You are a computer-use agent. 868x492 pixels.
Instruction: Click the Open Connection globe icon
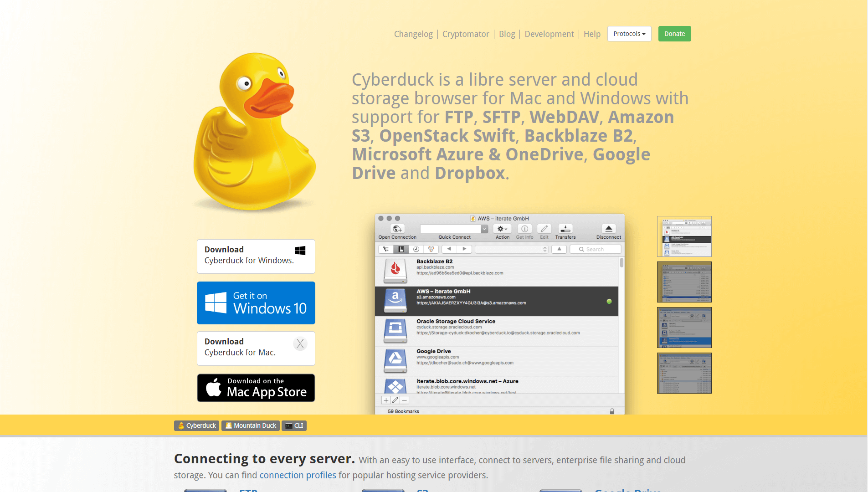(x=397, y=229)
